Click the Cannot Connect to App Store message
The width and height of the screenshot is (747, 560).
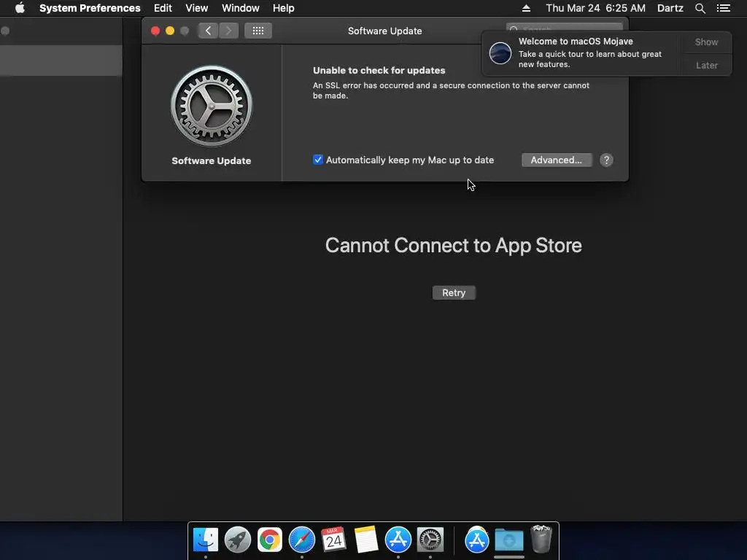click(454, 246)
